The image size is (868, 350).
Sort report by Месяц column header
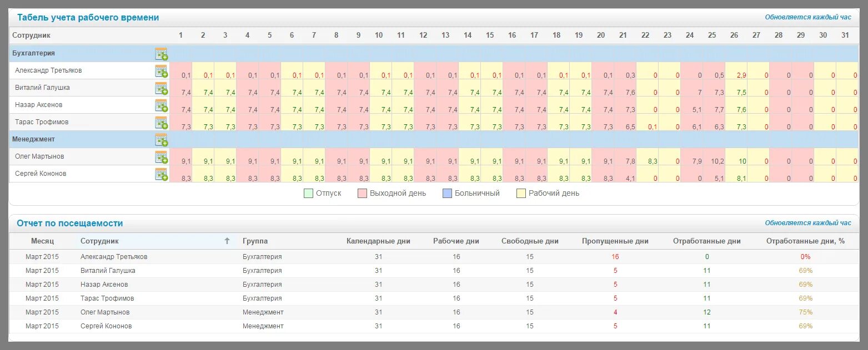pyautogui.click(x=42, y=241)
